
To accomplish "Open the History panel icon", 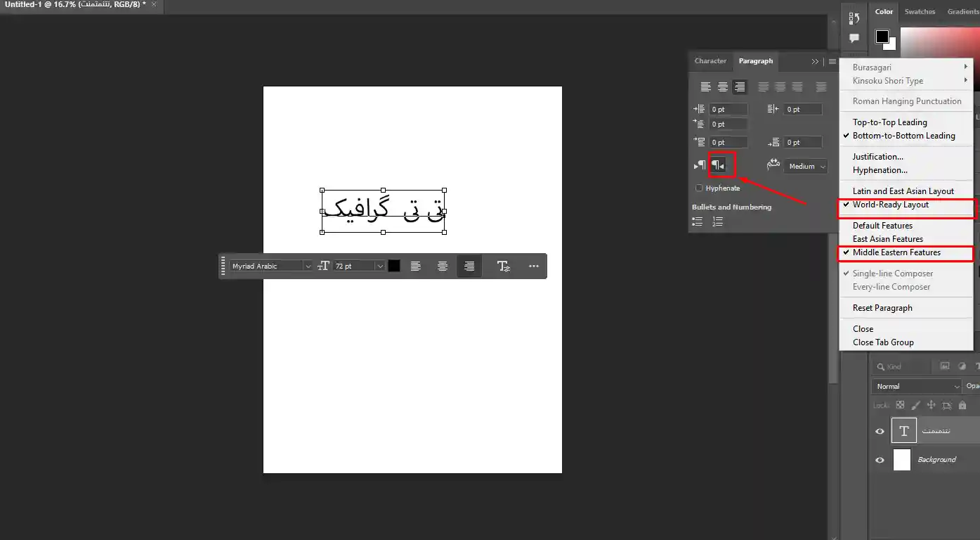I will tap(854, 18).
